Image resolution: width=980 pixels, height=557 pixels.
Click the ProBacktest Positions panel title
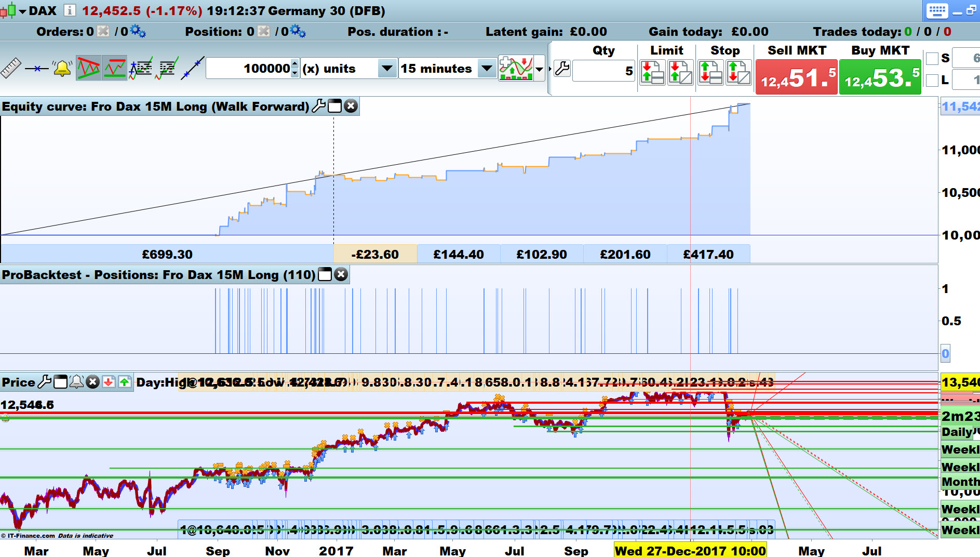coord(158,275)
